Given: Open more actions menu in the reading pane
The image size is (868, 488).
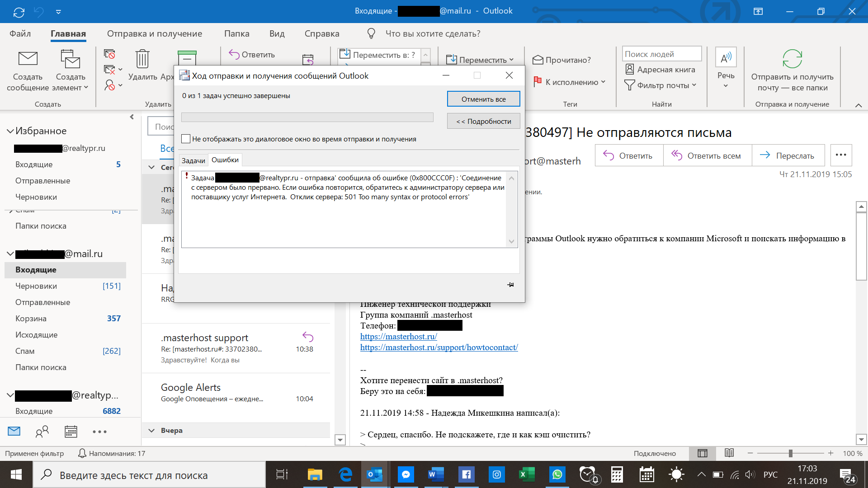Looking at the screenshot, I should pos(841,155).
